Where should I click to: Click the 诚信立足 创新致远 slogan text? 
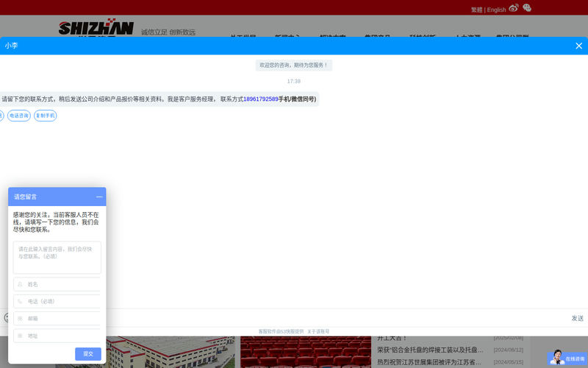pyautogui.click(x=168, y=32)
